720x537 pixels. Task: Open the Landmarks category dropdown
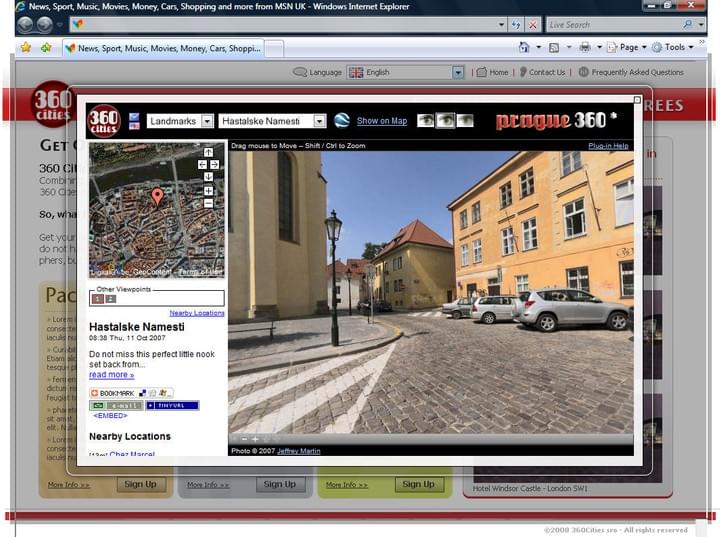180,121
